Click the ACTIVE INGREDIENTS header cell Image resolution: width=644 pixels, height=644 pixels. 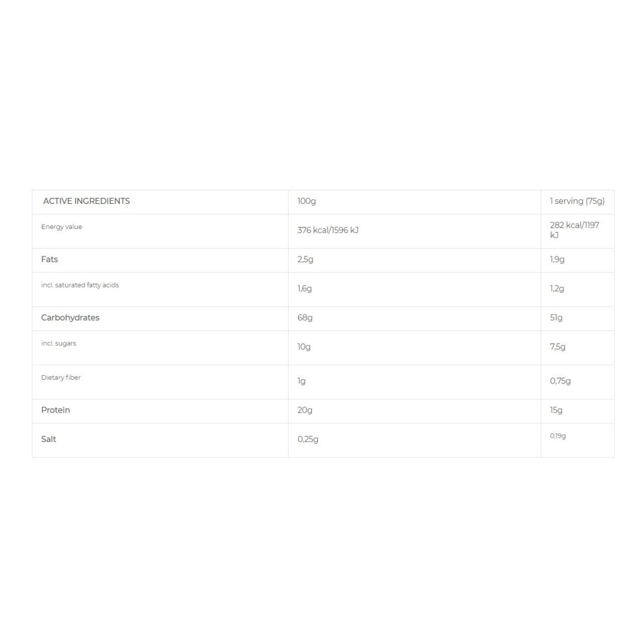pyautogui.click(x=86, y=202)
